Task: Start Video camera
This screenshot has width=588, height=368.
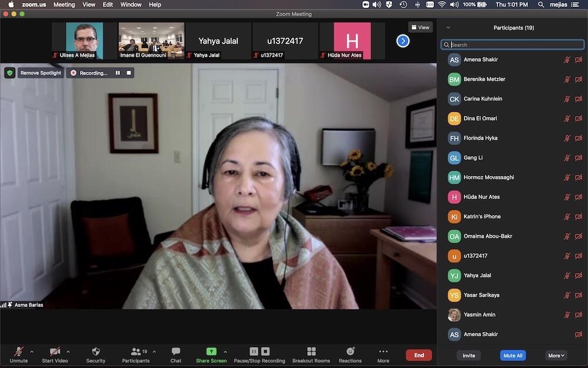Action: [55, 352]
